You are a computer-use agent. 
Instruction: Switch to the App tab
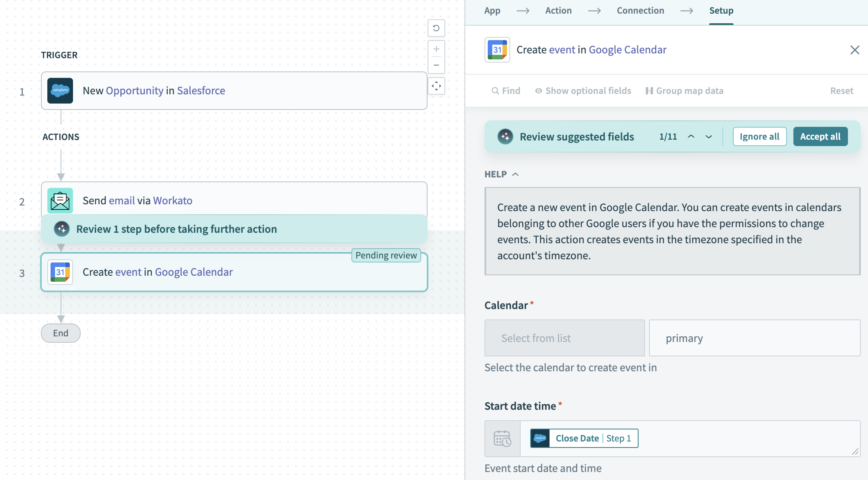pos(492,11)
